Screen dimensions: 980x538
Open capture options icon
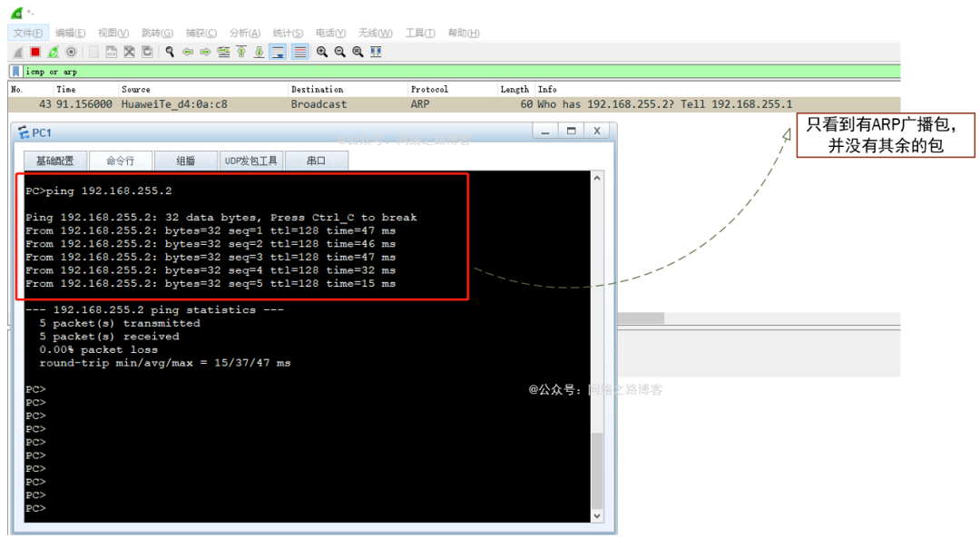tap(72, 52)
